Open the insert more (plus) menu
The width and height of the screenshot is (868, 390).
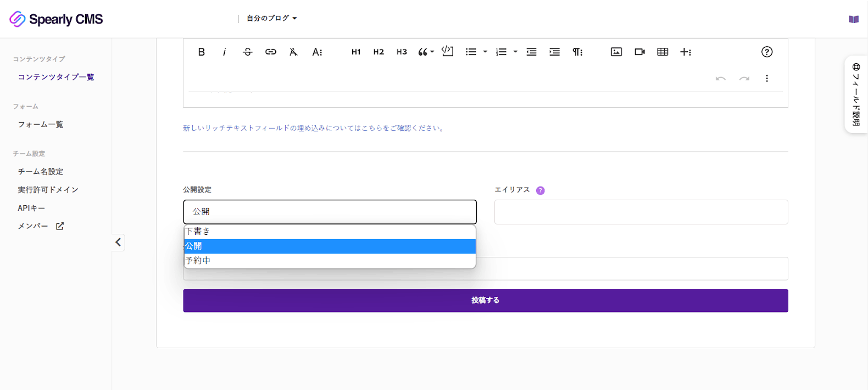[686, 52]
